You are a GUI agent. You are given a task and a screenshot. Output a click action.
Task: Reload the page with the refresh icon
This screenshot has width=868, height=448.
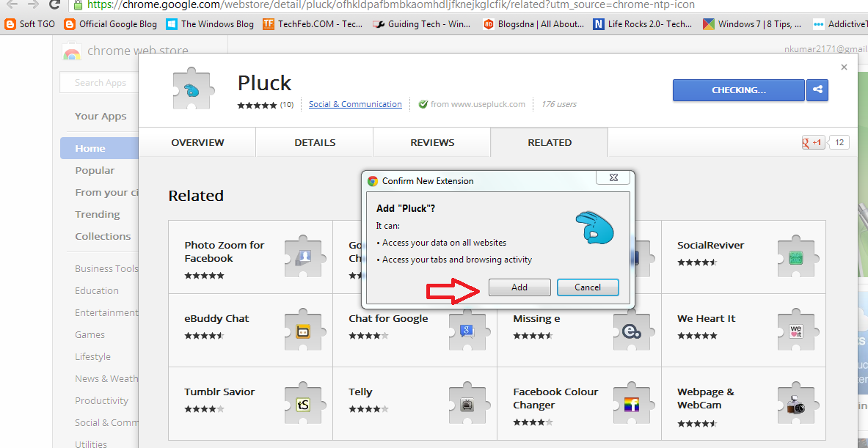(54, 5)
